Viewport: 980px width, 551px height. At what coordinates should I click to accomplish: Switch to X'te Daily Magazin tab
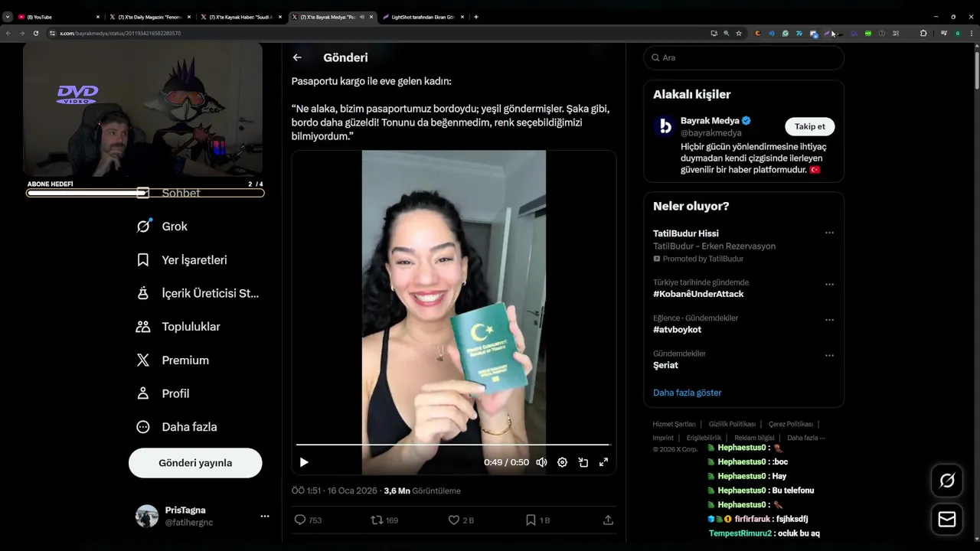coord(149,17)
